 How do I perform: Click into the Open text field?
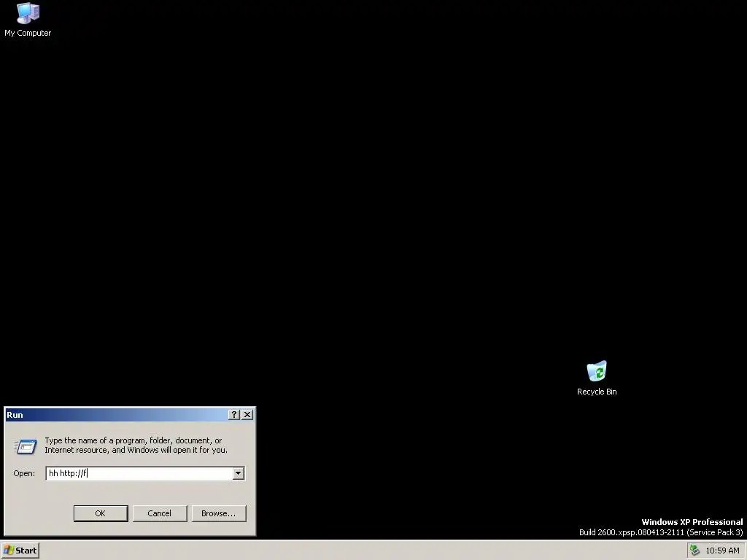coord(139,473)
